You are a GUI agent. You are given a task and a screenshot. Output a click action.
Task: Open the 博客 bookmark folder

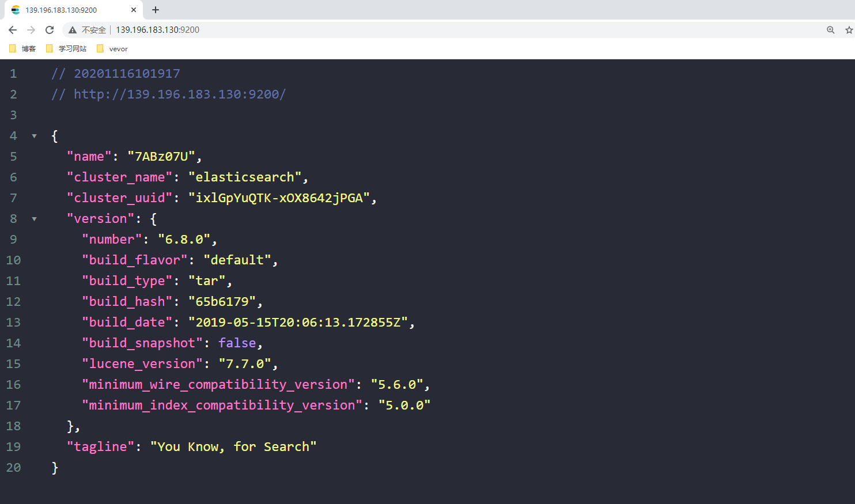point(22,49)
